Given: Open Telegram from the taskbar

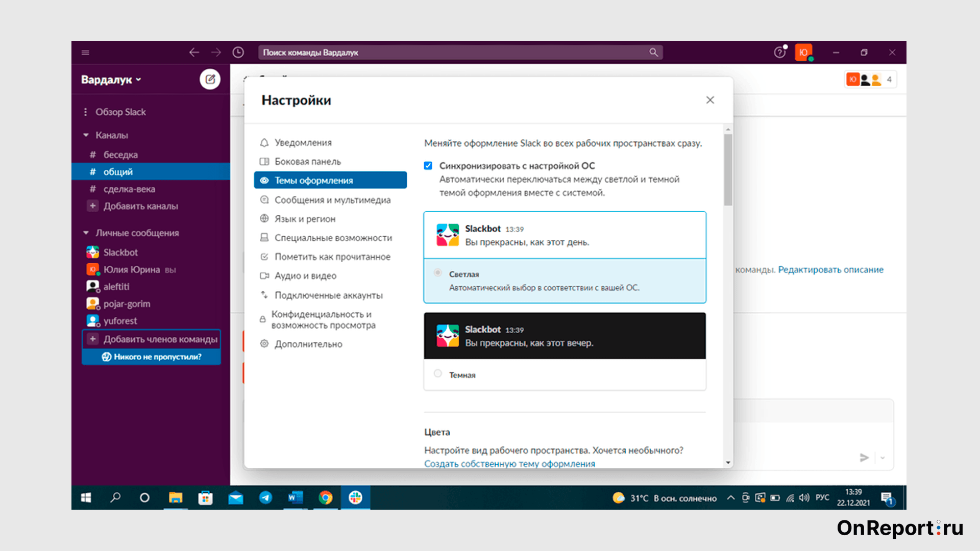Looking at the screenshot, I should (265, 497).
